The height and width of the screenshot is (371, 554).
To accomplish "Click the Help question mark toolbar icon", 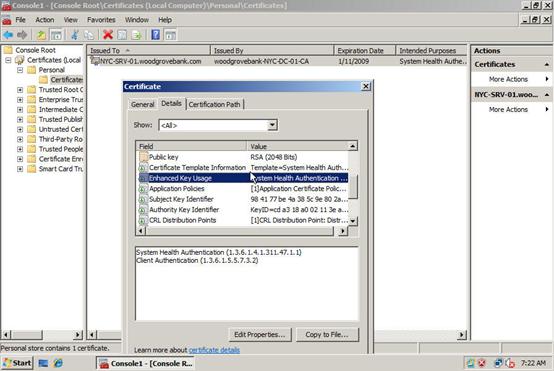I will click(155, 35).
